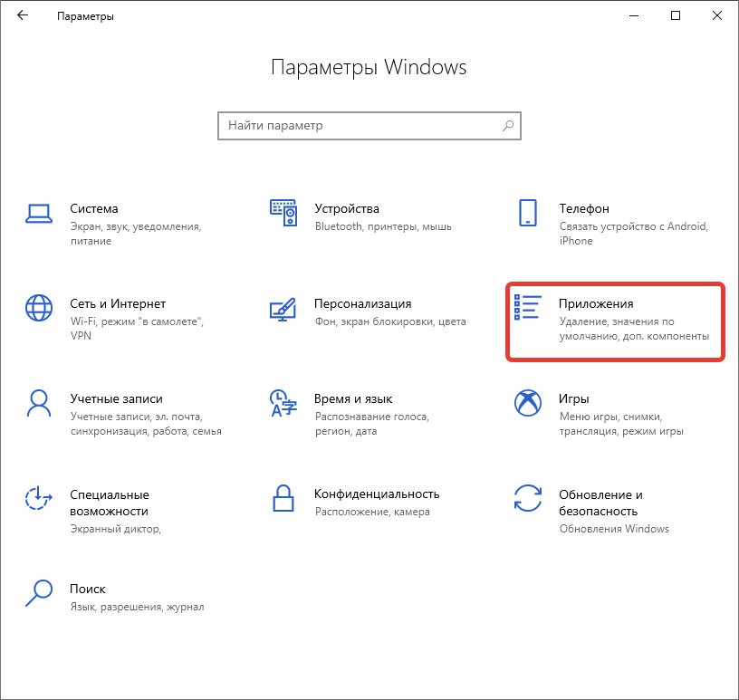The image size is (739, 700).
Task: Close the Параметры window
Action: pyautogui.click(x=717, y=15)
